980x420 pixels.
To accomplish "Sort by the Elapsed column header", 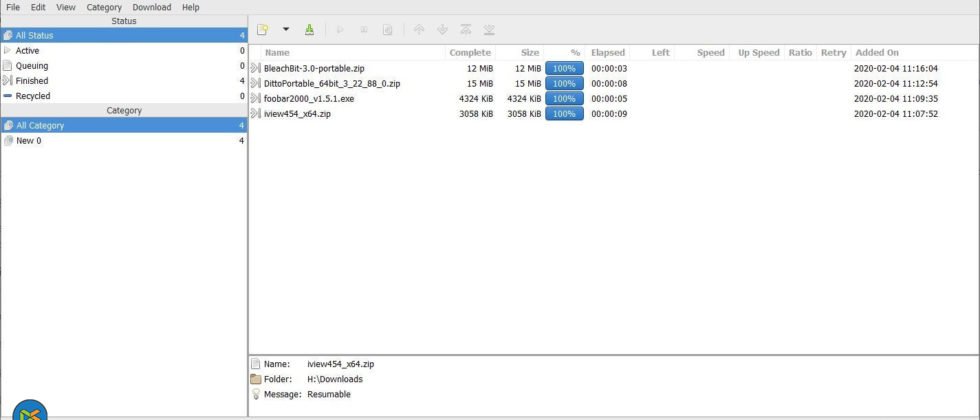I will pos(608,52).
